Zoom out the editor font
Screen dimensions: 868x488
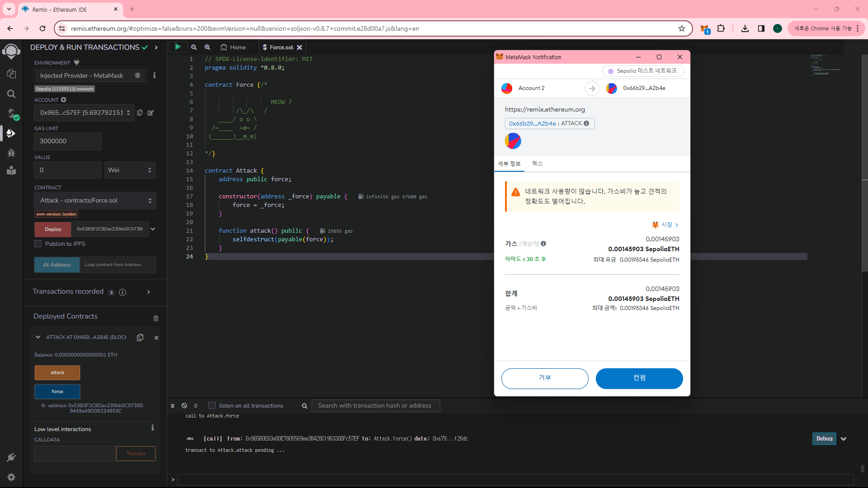click(194, 47)
